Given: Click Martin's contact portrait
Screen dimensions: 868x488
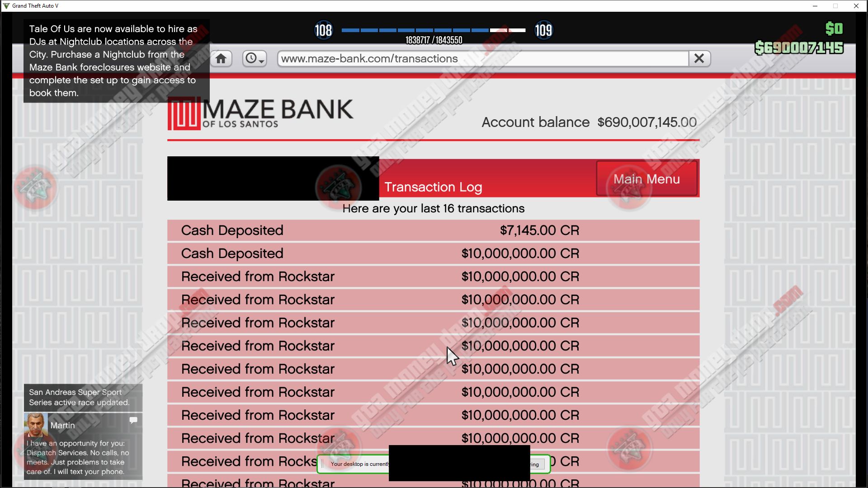Looking at the screenshot, I should pyautogui.click(x=36, y=425).
